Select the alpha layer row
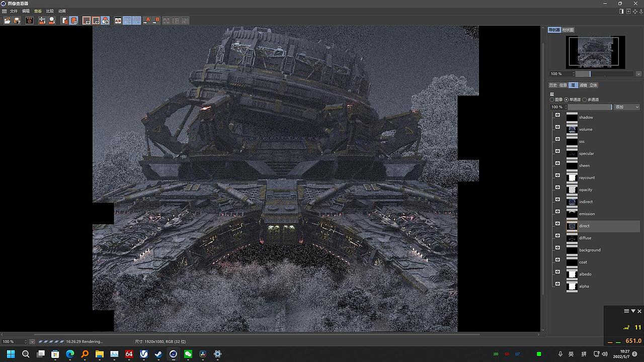Image resolution: width=644 pixels, height=362 pixels. coord(596,286)
